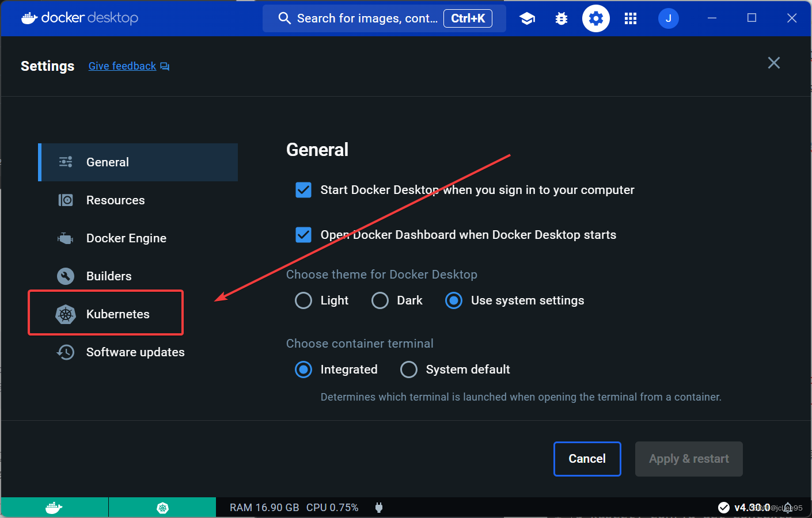Open the bug report panel
The image size is (812, 518).
561,18
